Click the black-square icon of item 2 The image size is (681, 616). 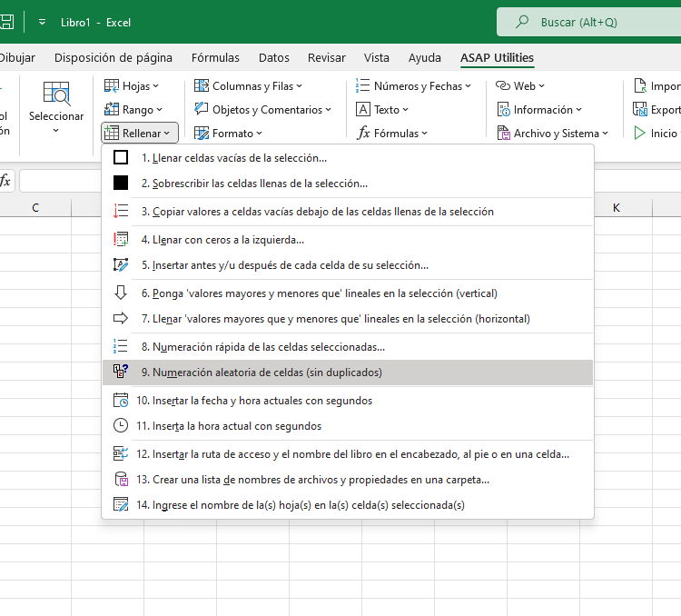[x=121, y=183]
